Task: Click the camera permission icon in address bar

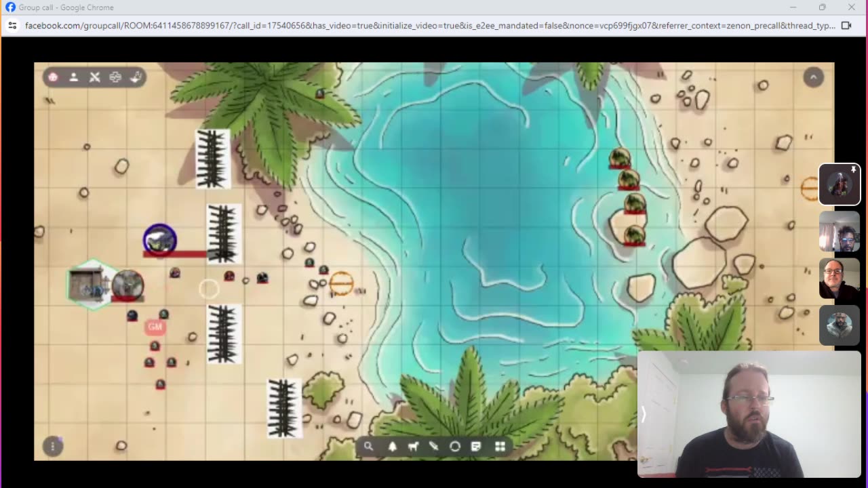Action: click(846, 25)
